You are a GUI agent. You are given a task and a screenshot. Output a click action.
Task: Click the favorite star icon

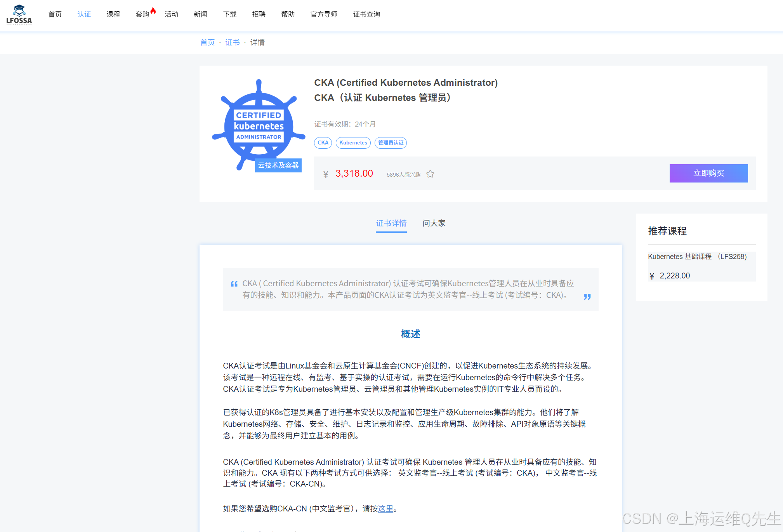tap(430, 174)
